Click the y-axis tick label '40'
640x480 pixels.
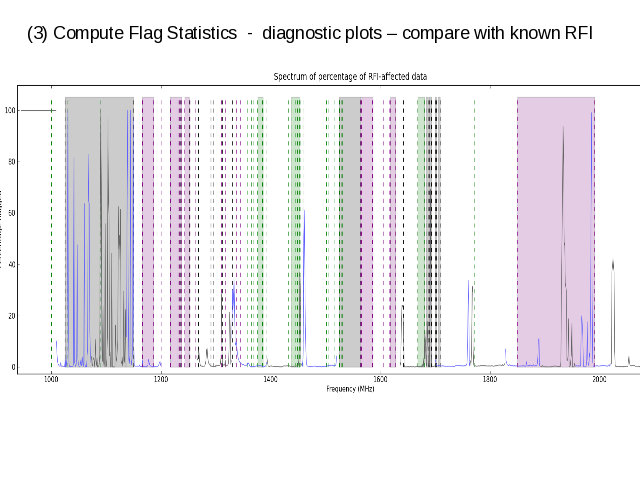(11, 264)
